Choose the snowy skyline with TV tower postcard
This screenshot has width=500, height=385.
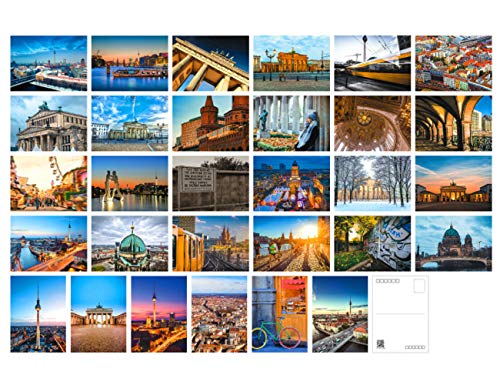click(x=49, y=63)
